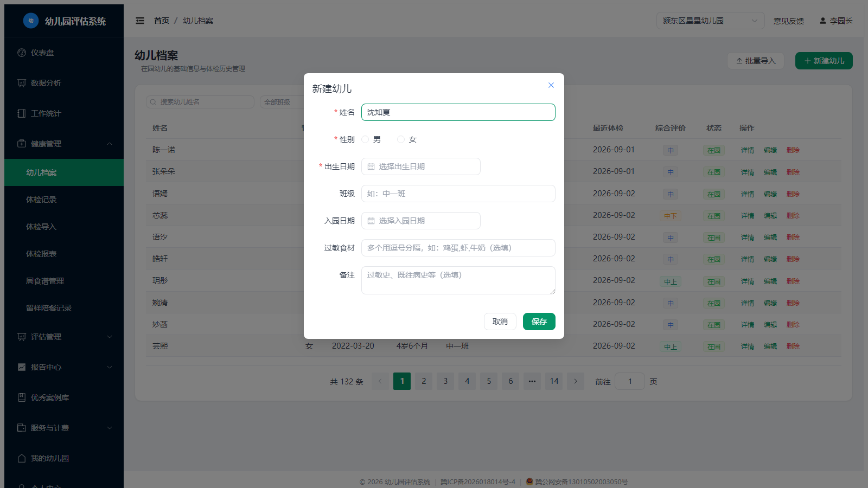The height and width of the screenshot is (488, 868).
Task: Click the 取消 cancel button
Action: 500,322
